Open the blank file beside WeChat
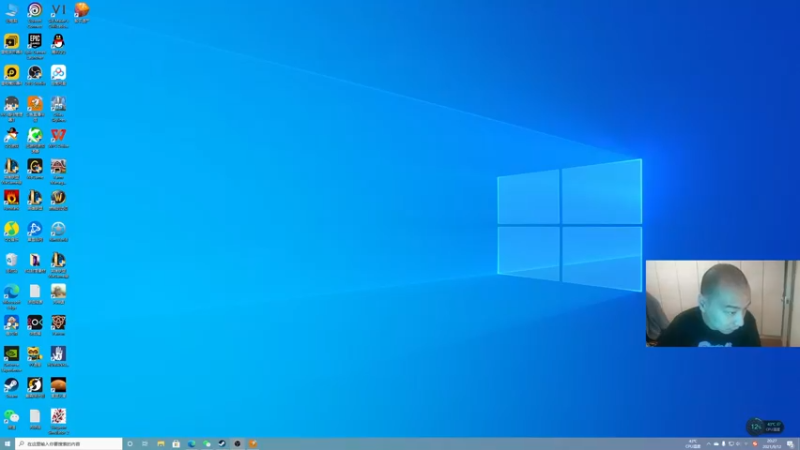Screen dimensions: 800x450 (x=35, y=419)
